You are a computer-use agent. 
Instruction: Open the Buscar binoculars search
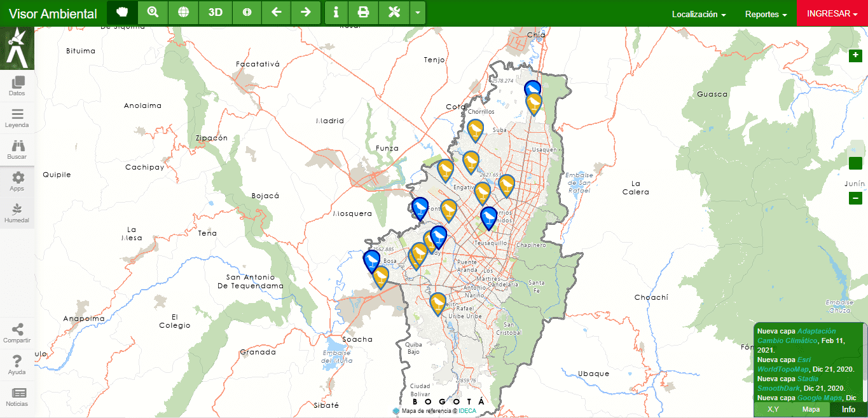click(x=17, y=149)
